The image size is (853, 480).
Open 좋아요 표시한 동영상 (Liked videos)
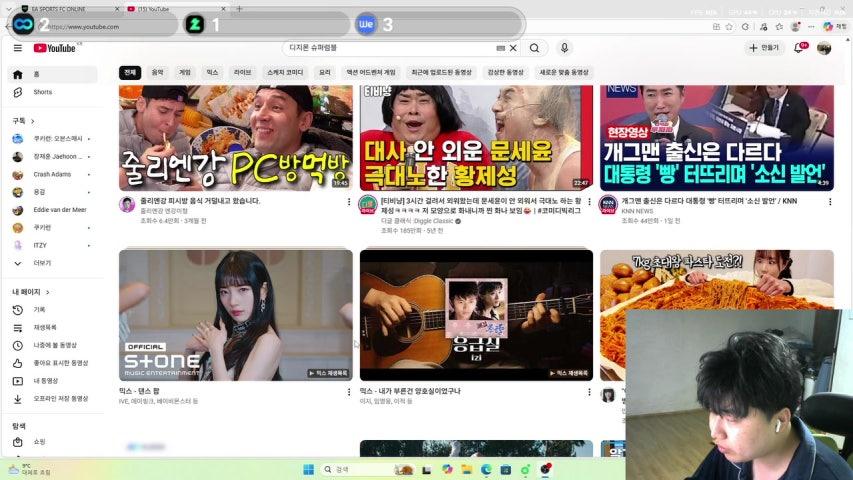(x=60, y=363)
